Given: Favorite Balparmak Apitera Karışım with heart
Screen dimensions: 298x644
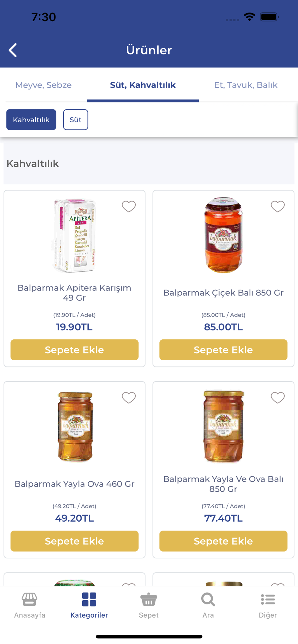Looking at the screenshot, I should [129, 206].
